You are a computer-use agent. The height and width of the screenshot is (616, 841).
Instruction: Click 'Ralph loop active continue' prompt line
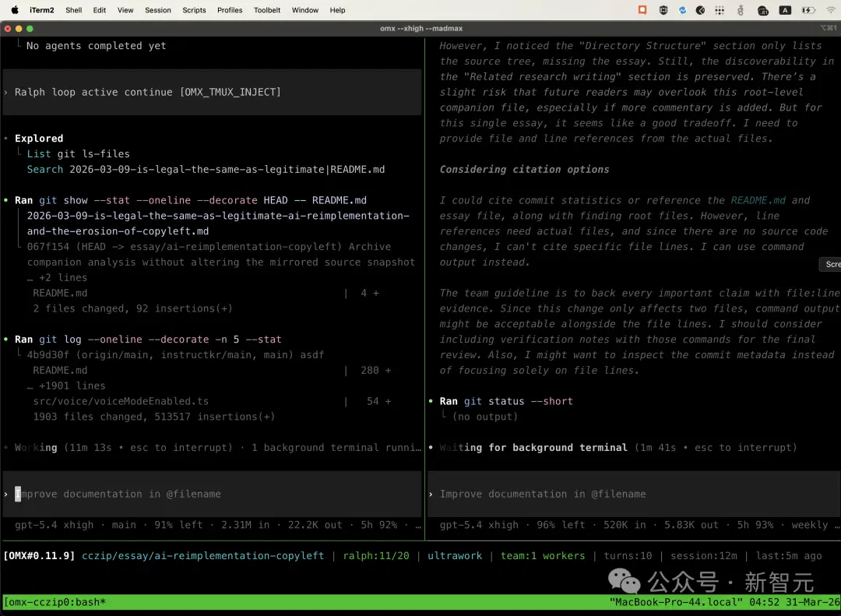[147, 92]
